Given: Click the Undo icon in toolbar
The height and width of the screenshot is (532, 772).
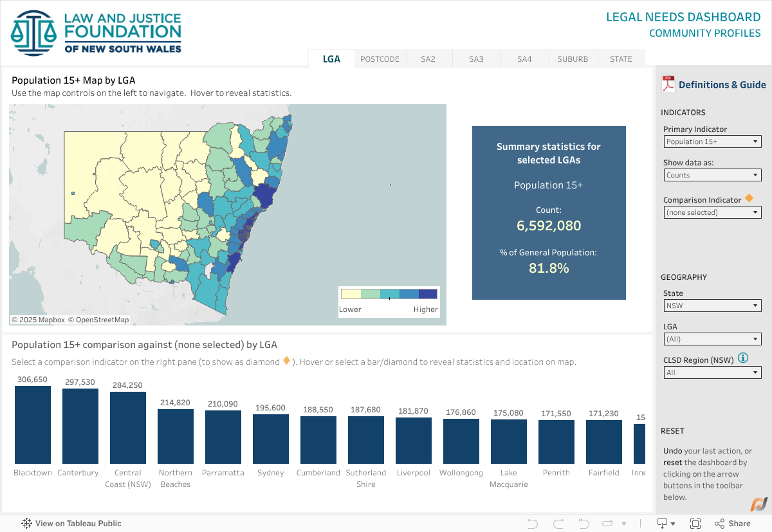Looking at the screenshot, I should 532,523.
